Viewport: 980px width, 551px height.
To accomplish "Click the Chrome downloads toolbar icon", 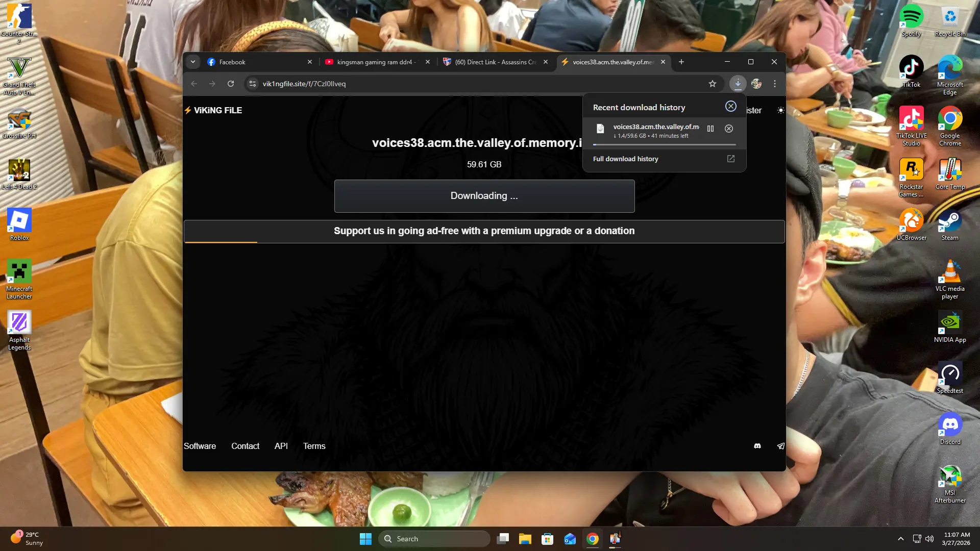I will pos(738,84).
